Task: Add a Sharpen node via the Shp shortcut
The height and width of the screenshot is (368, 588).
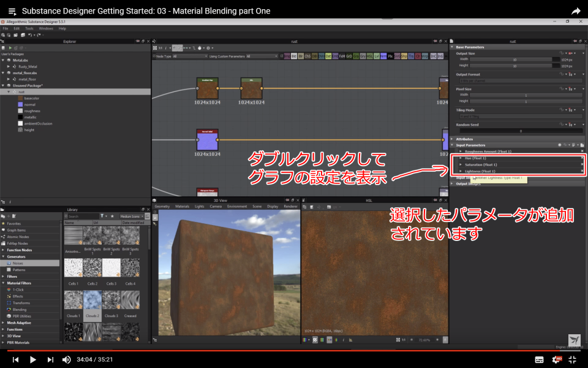Action: 404,56
